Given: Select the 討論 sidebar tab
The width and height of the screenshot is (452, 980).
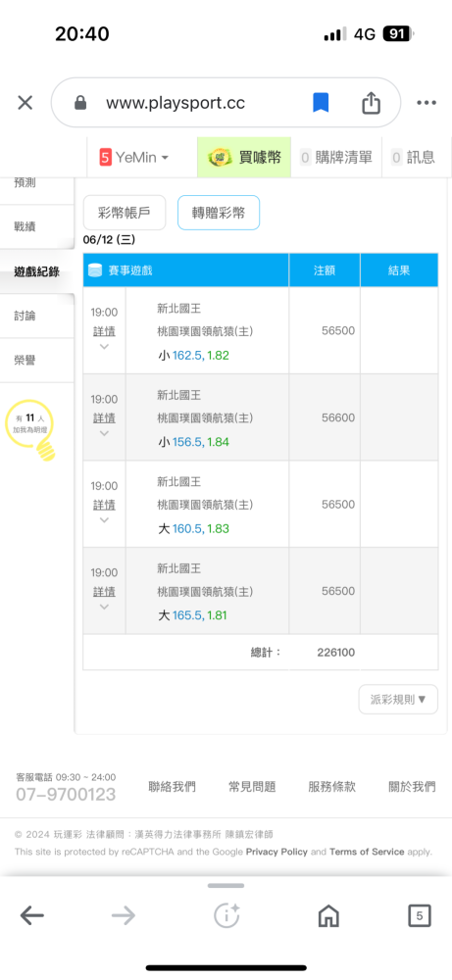Looking at the screenshot, I should coord(25,316).
